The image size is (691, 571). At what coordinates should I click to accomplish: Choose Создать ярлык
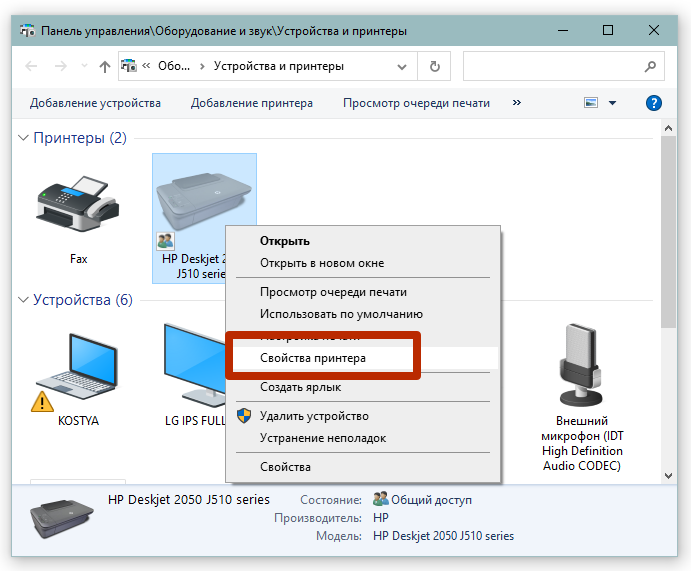click(300, 387)
